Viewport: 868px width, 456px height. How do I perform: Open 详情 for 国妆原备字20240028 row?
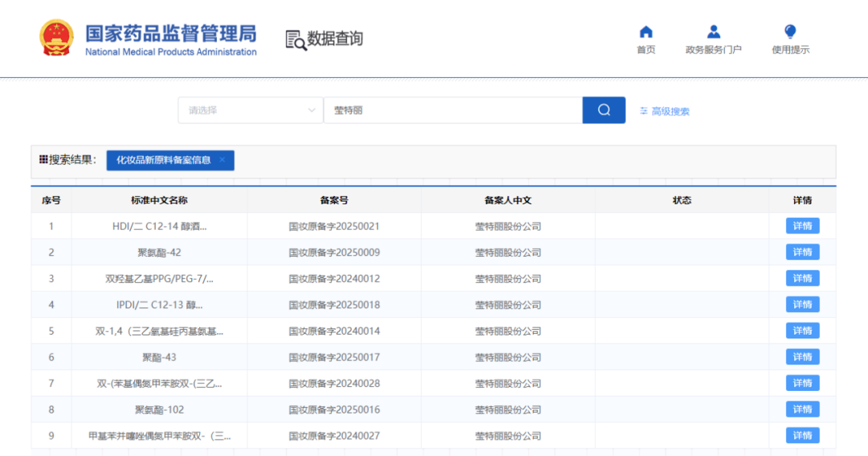[x=803, y=383]
